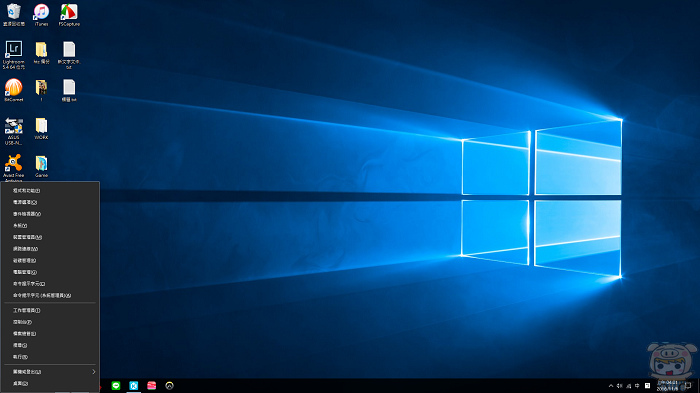This screenshot has width=700, height=393.
Task: Click the round dark icon in taskbar
Action: [x=169, y=385]
